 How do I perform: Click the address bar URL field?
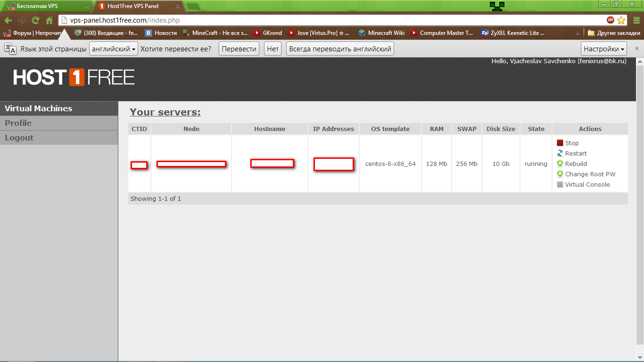coord(331,20)
